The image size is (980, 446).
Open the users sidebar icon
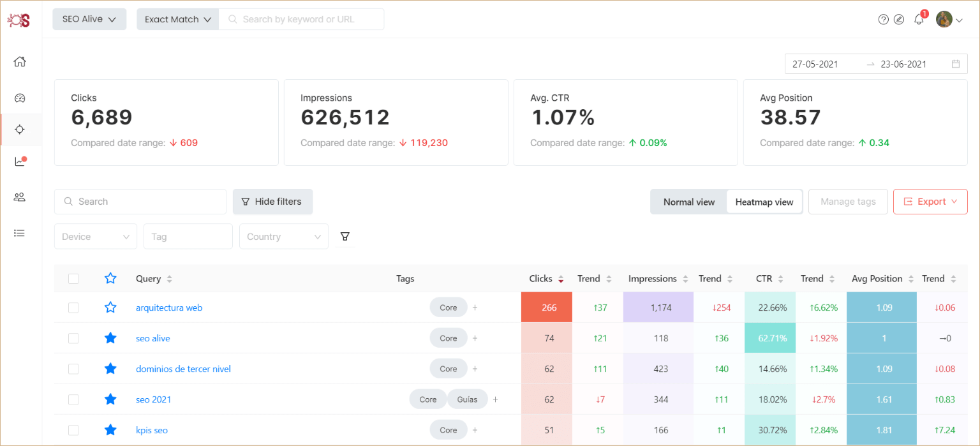point(20,197)
